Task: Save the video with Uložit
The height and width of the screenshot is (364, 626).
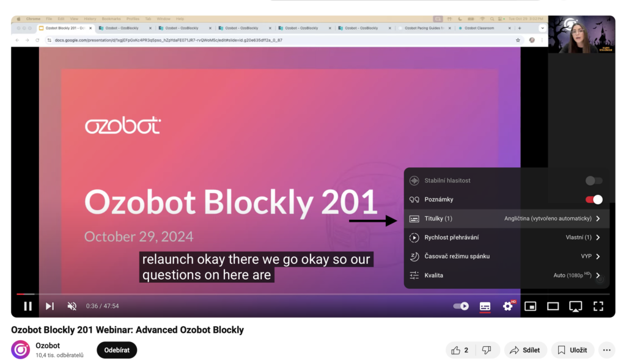Action: click(572, 350)
